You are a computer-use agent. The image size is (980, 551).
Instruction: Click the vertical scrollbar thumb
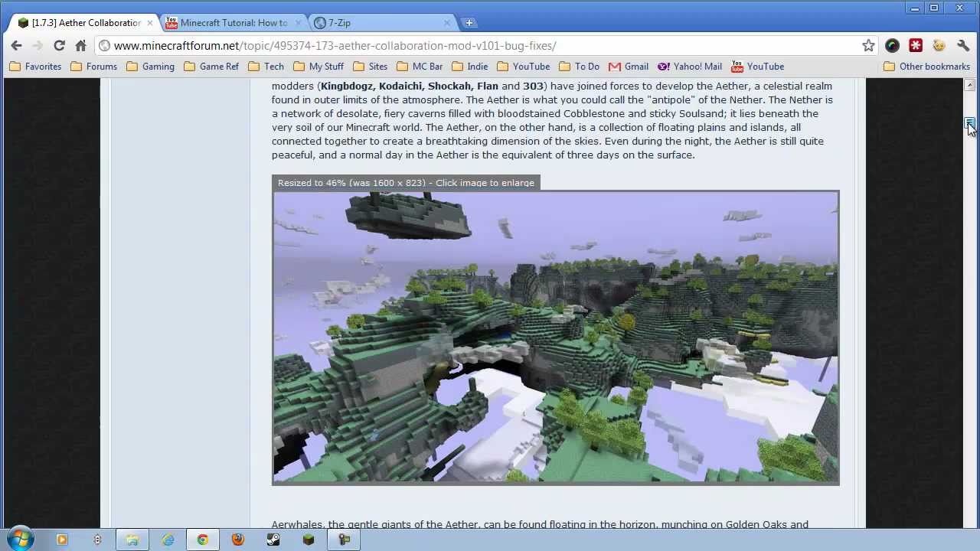tap(969, 123)
